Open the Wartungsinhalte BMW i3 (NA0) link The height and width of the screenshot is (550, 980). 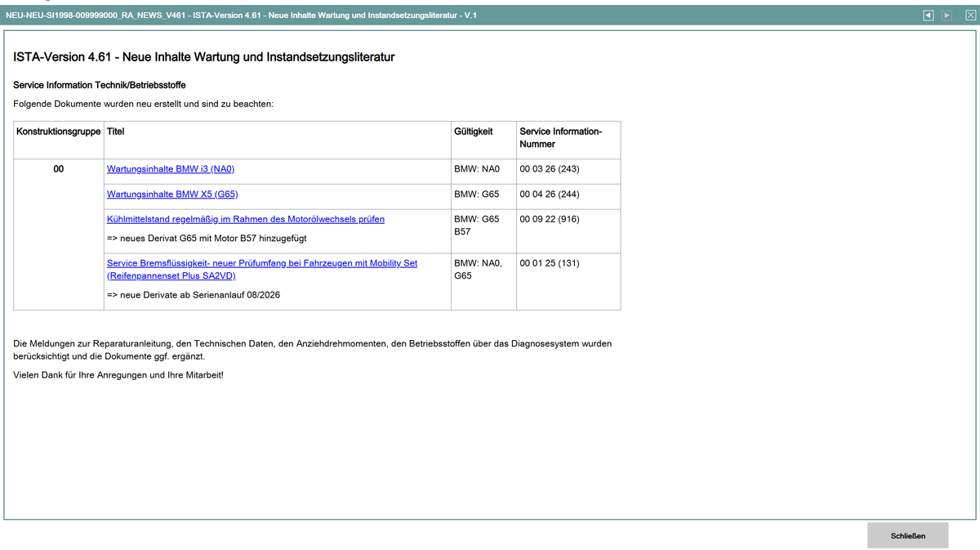pos(171,169)
